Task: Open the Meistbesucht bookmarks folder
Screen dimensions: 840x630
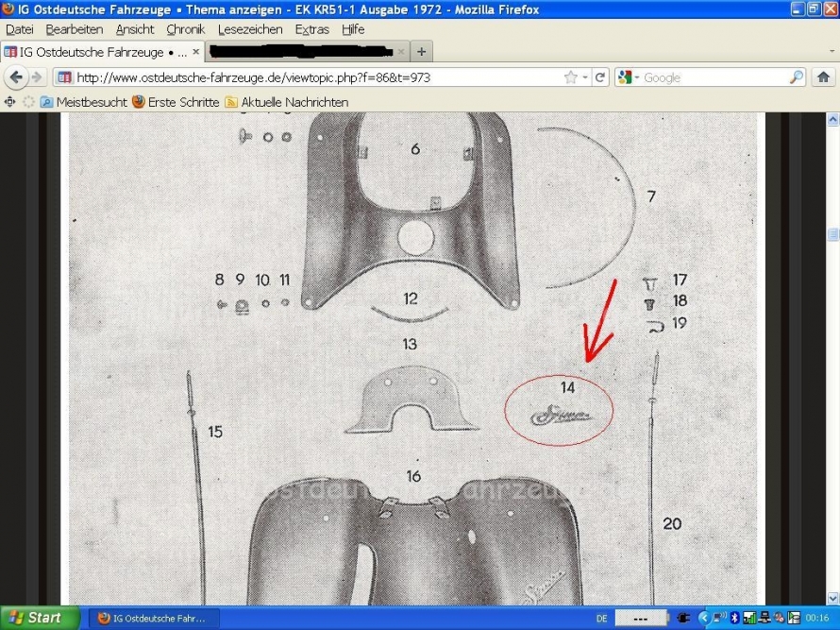Action: point(84,102)
